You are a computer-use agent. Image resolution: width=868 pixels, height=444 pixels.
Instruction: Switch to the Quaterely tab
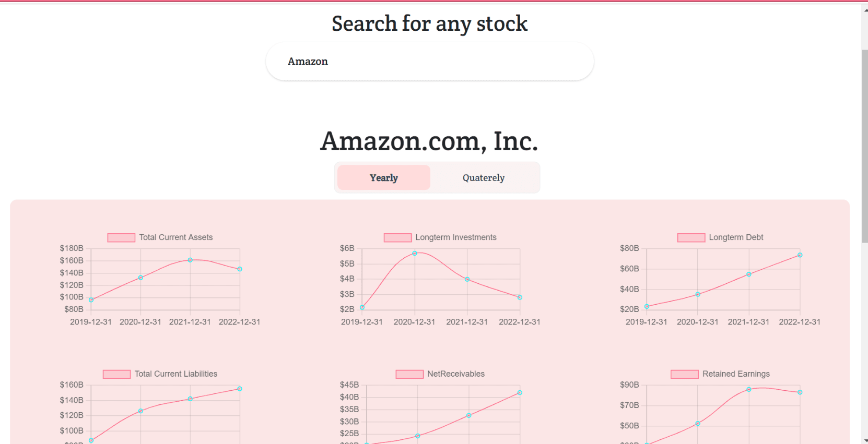[484, 177]
